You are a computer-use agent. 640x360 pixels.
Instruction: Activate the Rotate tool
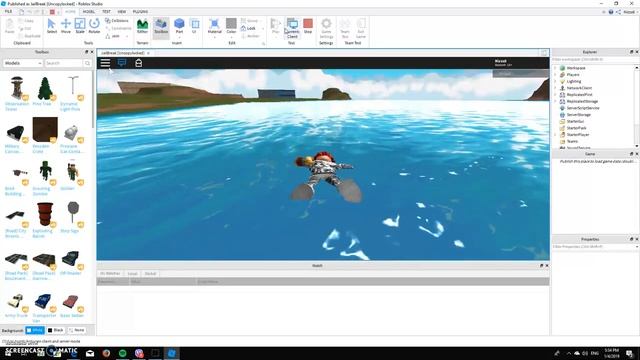click(x=94, y=26)
